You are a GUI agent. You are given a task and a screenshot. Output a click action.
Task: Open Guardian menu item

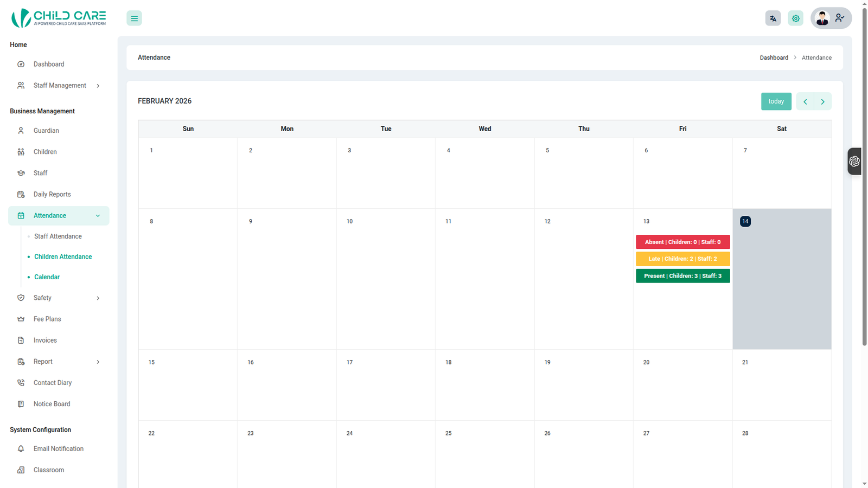pyautogui.click(x=59, y=131)
